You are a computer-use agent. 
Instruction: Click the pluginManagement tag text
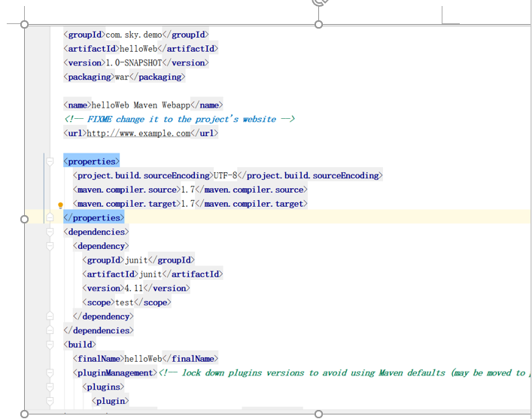click(x=115, y=373)
